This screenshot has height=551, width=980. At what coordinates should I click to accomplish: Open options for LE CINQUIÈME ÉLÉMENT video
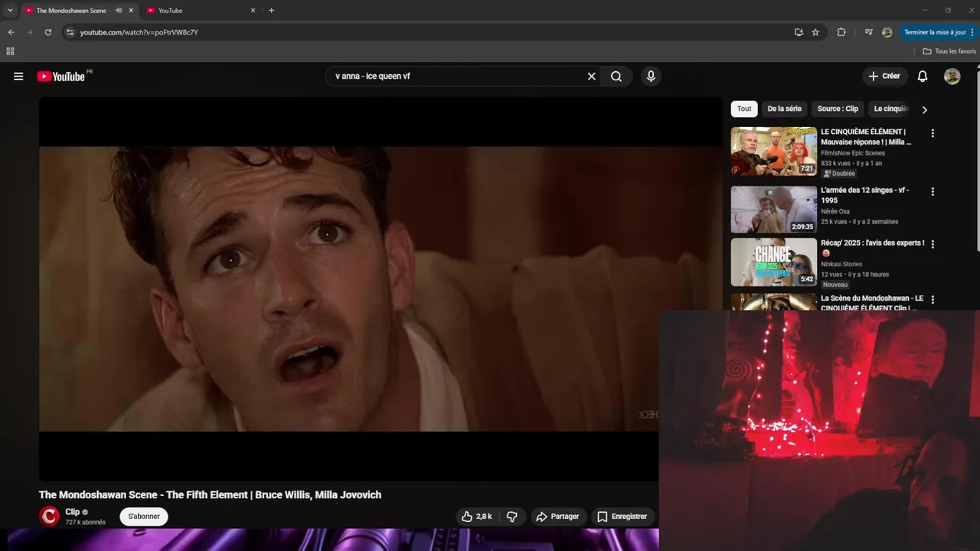(x=933, y=133)
